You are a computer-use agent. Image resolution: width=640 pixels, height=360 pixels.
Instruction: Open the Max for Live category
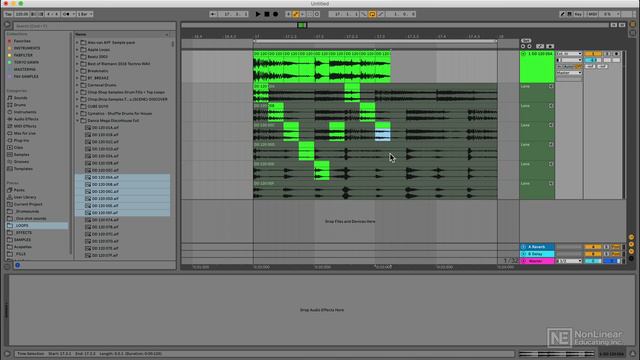click(x=24, y=133)
